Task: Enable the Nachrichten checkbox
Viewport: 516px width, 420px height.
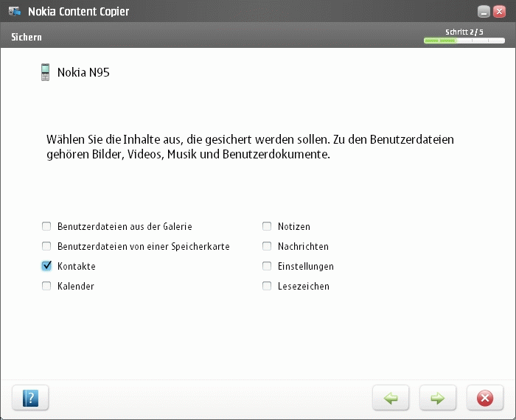Action: click(x=267, y=247)
